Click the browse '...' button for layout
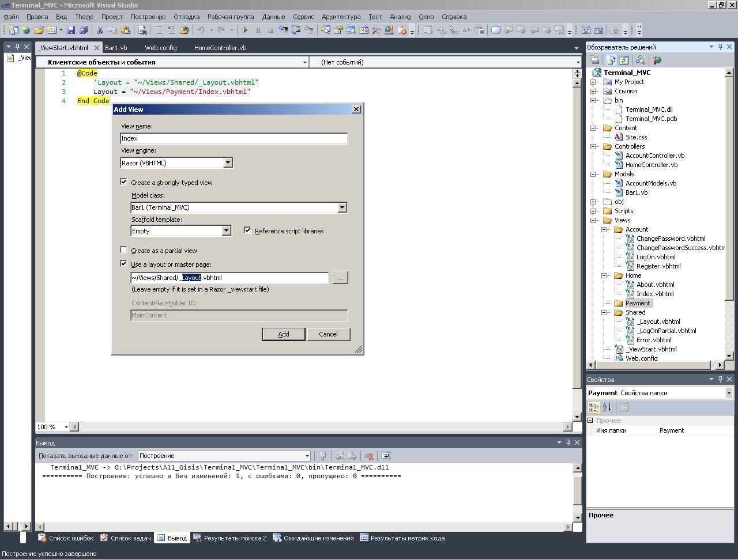Image resolution: width=738 pixels, height=560 pixels. tap(340, 278)
